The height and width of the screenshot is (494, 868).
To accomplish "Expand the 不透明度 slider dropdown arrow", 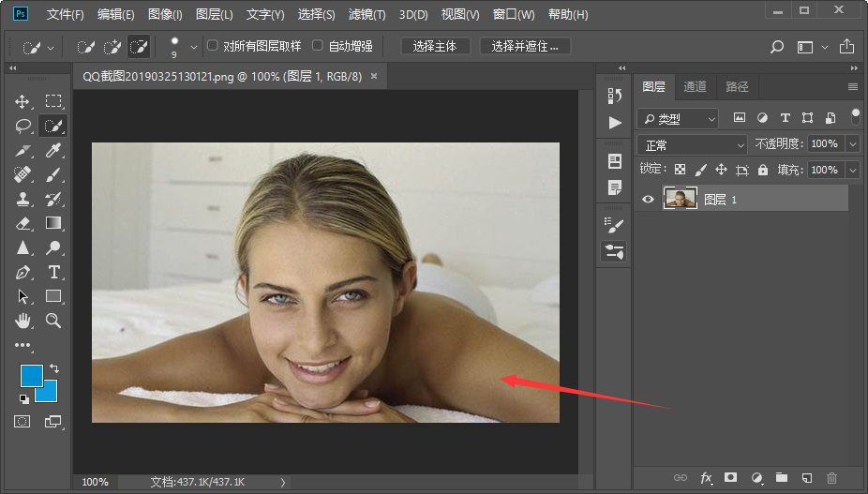I will 852,144.
